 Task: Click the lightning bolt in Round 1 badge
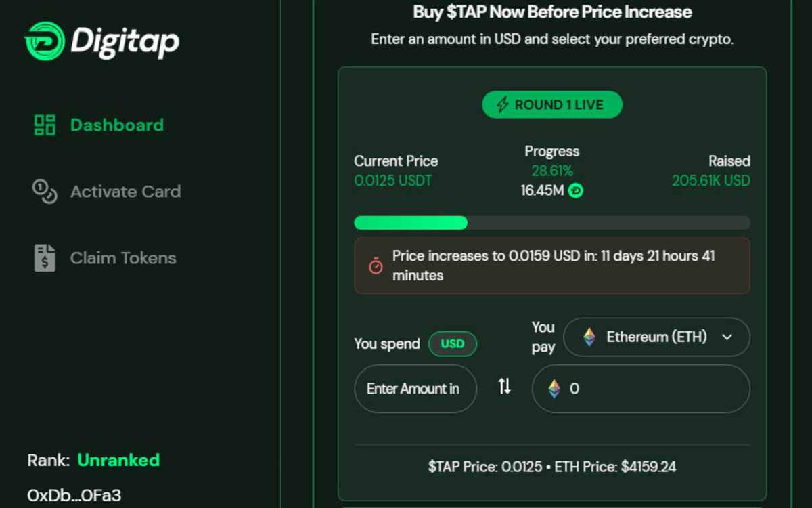pos(502,105)
